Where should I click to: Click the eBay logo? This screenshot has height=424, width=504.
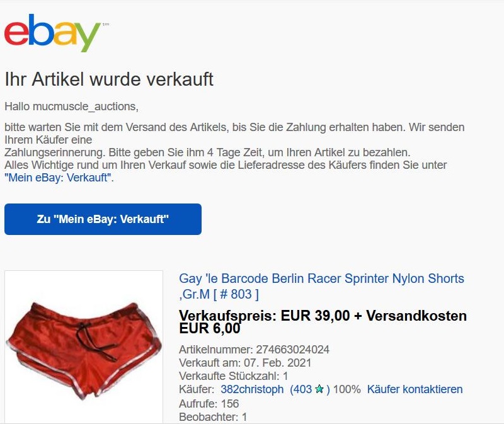[x=52, y=33]
